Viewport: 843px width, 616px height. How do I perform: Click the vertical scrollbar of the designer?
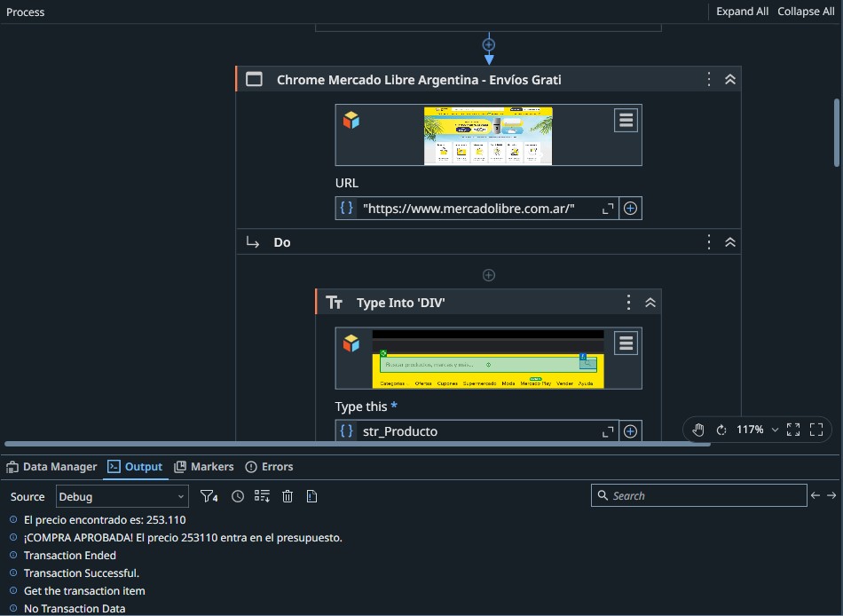837,132
